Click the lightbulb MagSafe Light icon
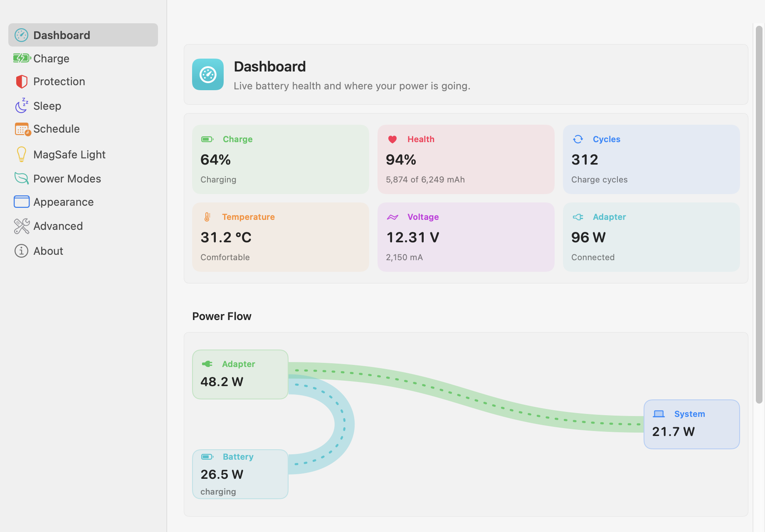 click(22, 154)
